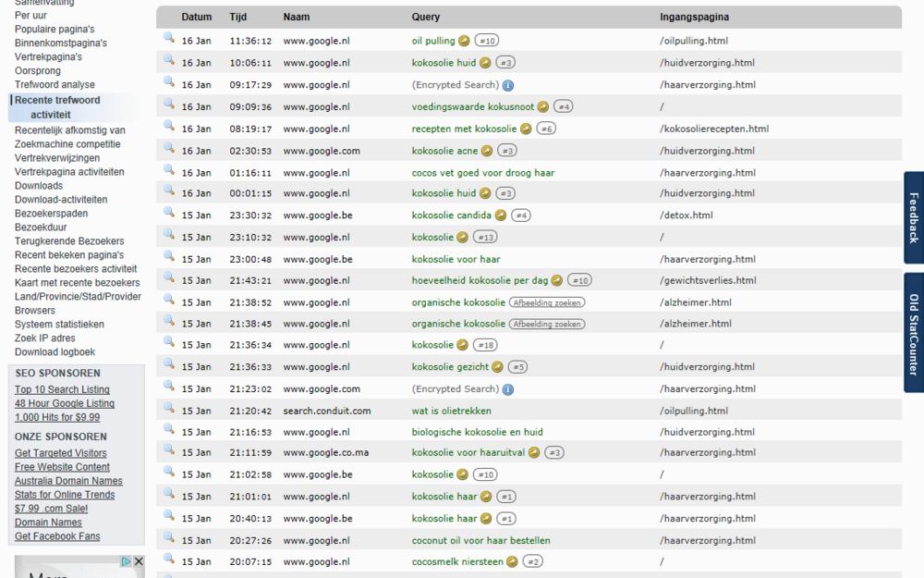Open the magnifier for the search.conduit.com row
Screen dimensions: 924x578
click(x=168, y=408)
